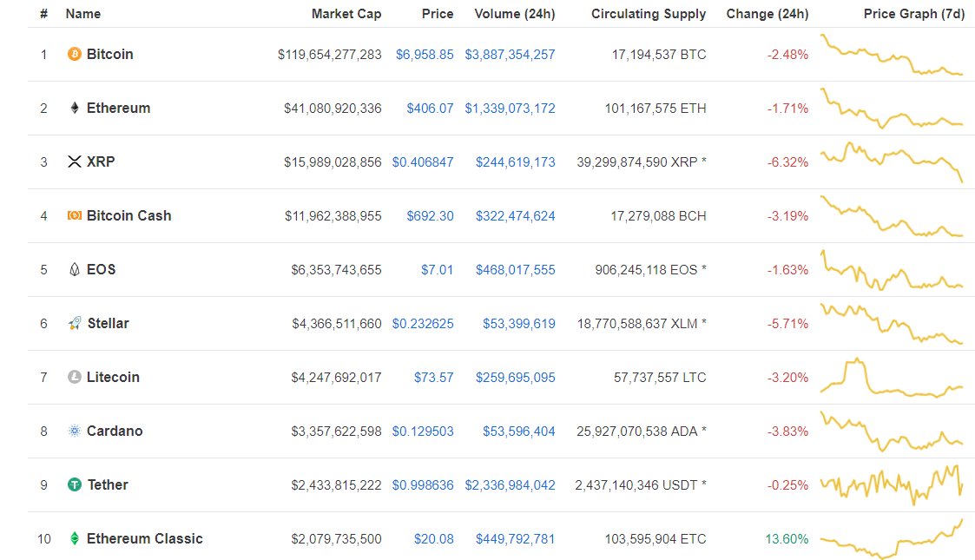975x560 pixels.
Task: Click Ethereum price $406.07
Action: tap(431, 109)
